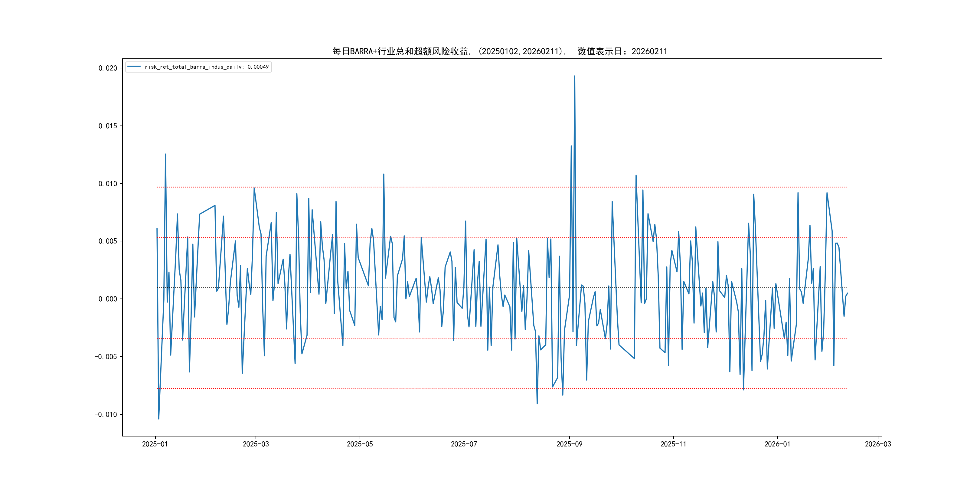Screen dimensions: 980x490
Task: Click the highest peak near 2025-09
Action: coord(574,76)
